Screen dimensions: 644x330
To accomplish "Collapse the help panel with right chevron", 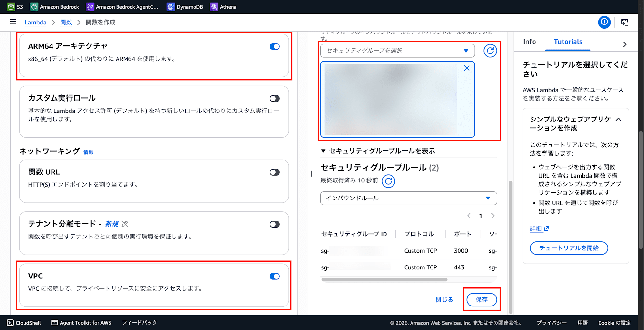I will click(625, 44).
